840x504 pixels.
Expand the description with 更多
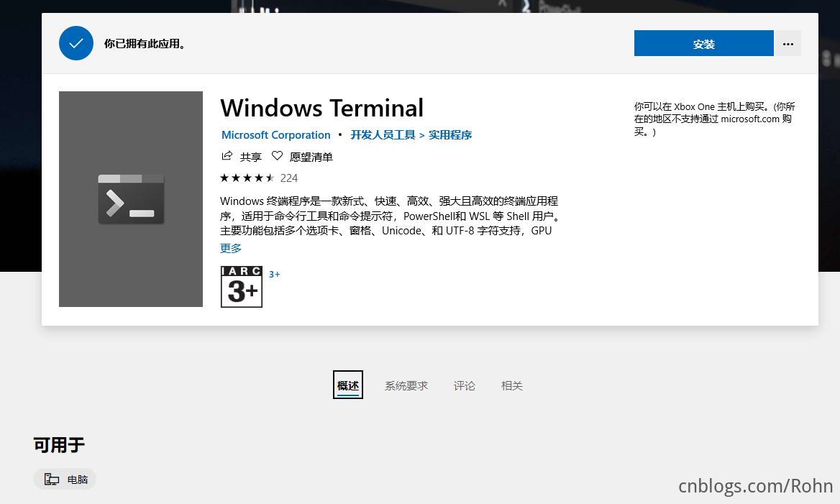pyautogui.click(x=231, y=248)
